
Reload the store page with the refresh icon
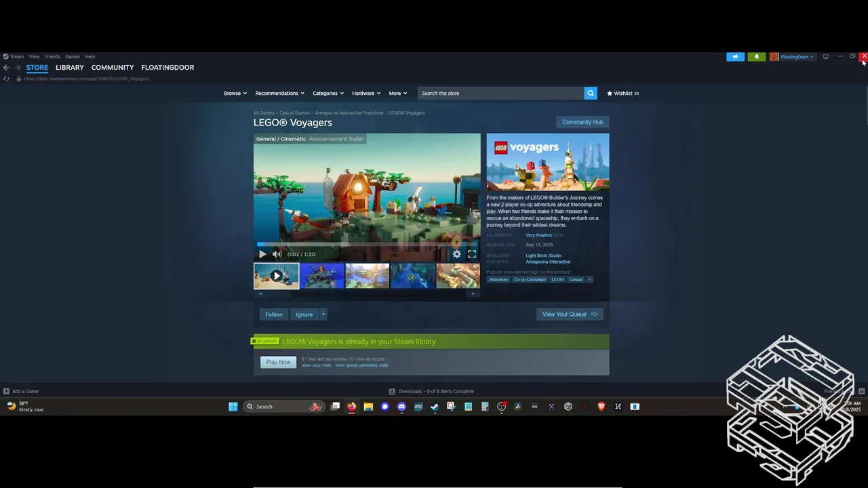[7, 79]
